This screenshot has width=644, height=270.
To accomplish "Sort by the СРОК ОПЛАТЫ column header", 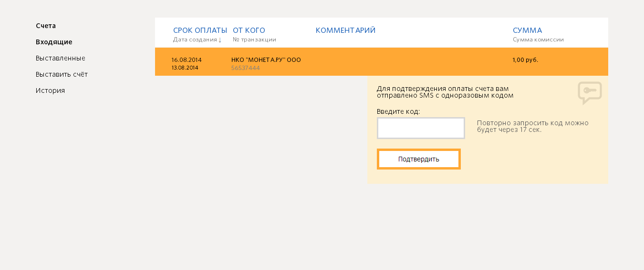I will click(x=200, y=30).
